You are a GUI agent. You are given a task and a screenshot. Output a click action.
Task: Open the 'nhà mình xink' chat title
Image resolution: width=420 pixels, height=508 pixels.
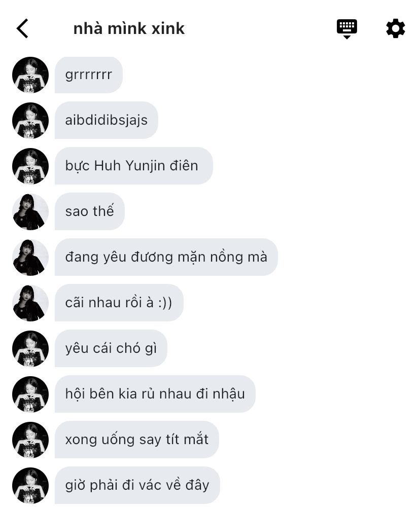tap(129, 28)
